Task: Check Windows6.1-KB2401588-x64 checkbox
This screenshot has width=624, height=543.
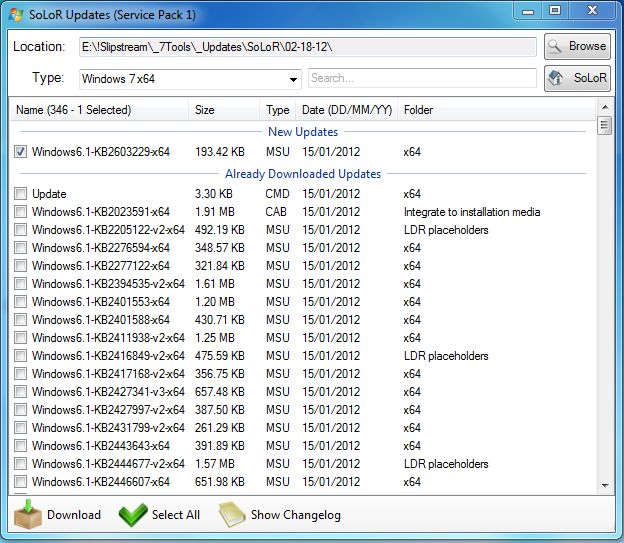Action: click(20, 320)
